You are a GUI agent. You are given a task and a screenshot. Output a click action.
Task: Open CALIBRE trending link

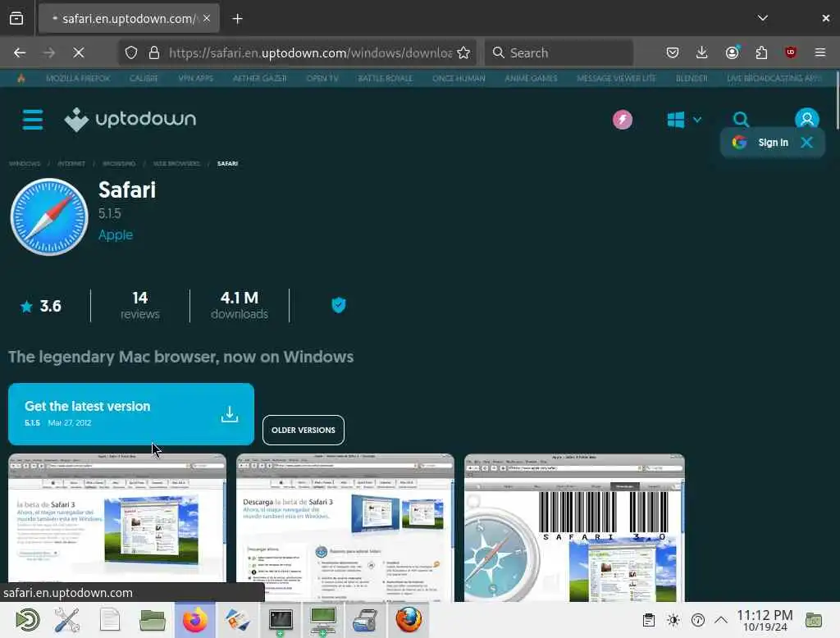pos(144,78)
